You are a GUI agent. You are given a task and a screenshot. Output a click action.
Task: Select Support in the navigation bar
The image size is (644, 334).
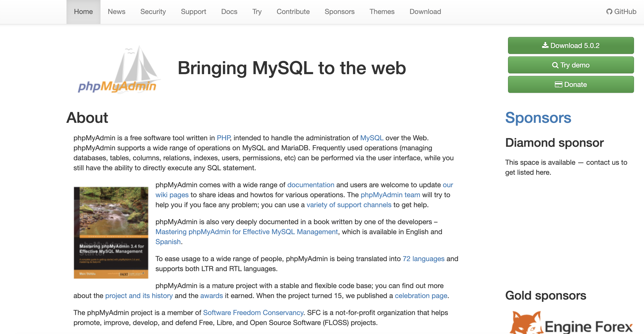(193, 12)
